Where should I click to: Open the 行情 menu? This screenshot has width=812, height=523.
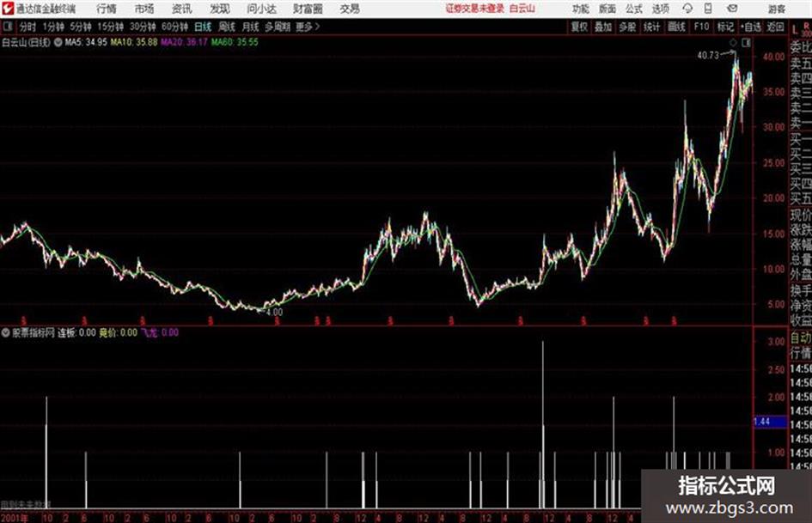coord(107,9)
